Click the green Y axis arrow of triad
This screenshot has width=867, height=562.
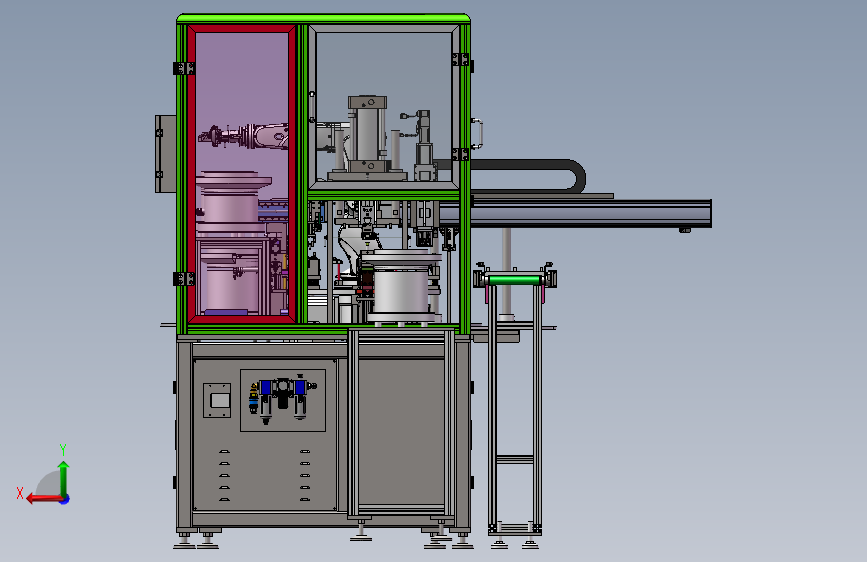[64, 479]
